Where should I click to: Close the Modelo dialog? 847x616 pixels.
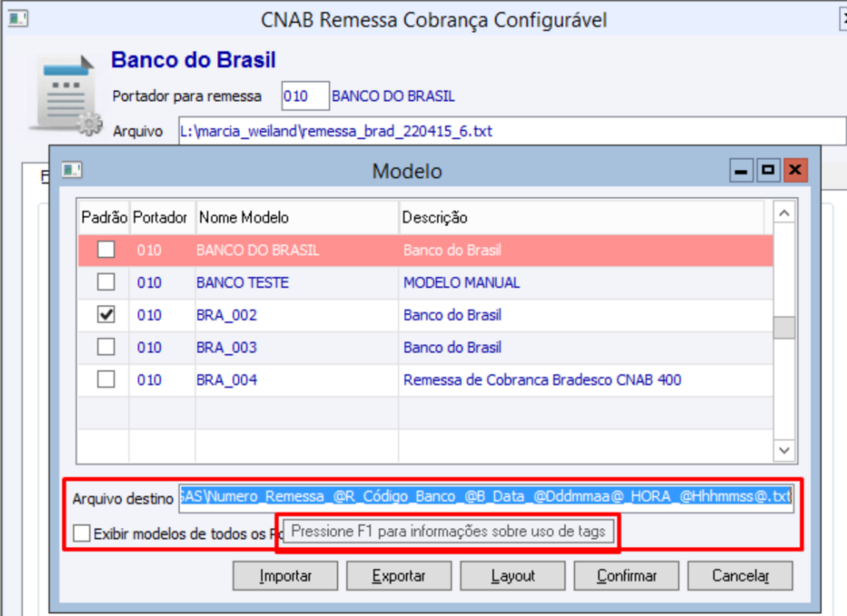click(x=795, y=171)
